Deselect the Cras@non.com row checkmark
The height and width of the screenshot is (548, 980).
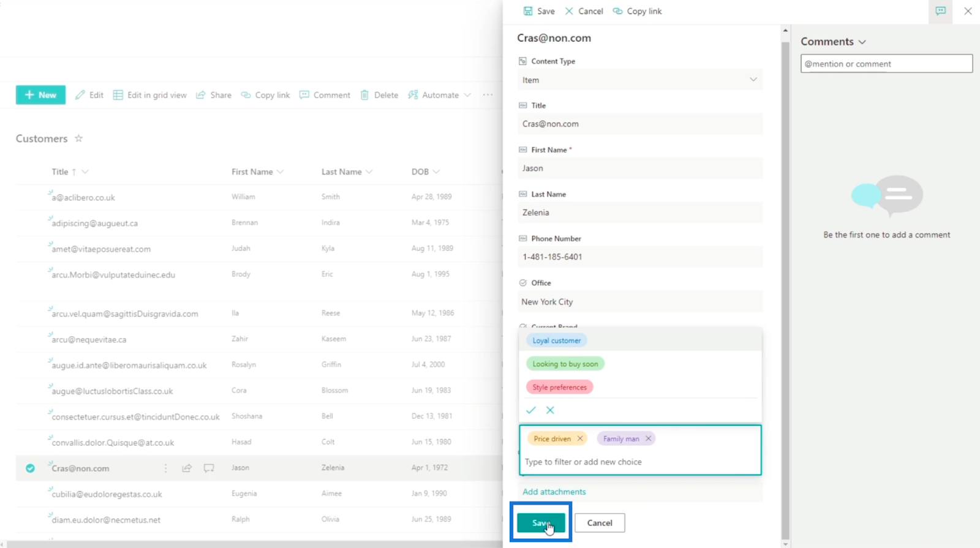pos(30,468)
